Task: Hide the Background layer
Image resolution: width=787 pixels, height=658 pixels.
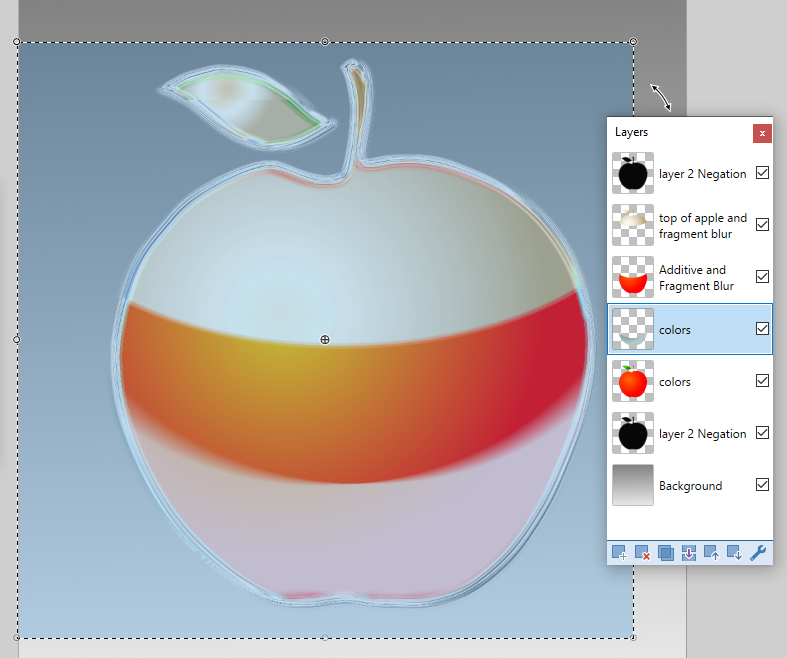Action: [x=762, y=484]
